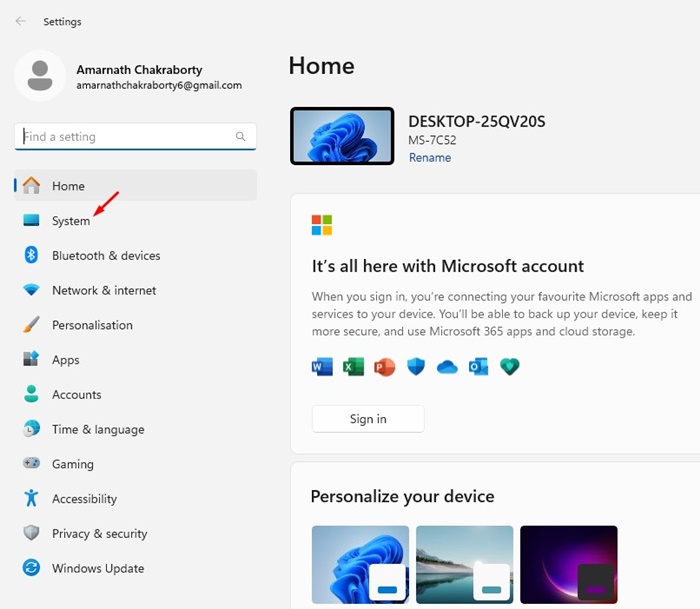Click the name Amarnath Chakraborty
Viewport: 700px width, 609px height.
[x=139, y=70]
